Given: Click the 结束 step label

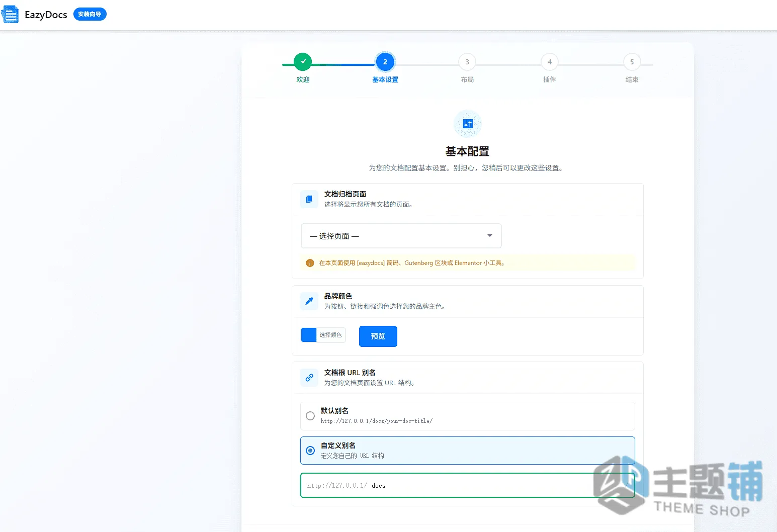Looking at the screenshot, I should 632,79.
